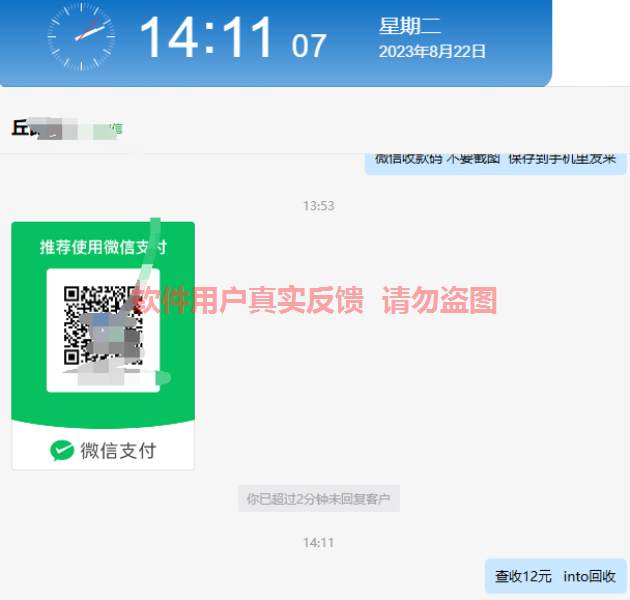Click the 微信支付 label under the QR
Viewport: 630px width, 600px height.
tap(118, 451)
